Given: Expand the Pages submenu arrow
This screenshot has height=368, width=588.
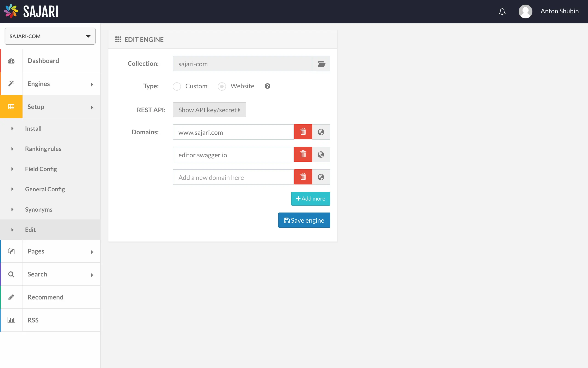Looking at the screenshot, I should point(92,252).
